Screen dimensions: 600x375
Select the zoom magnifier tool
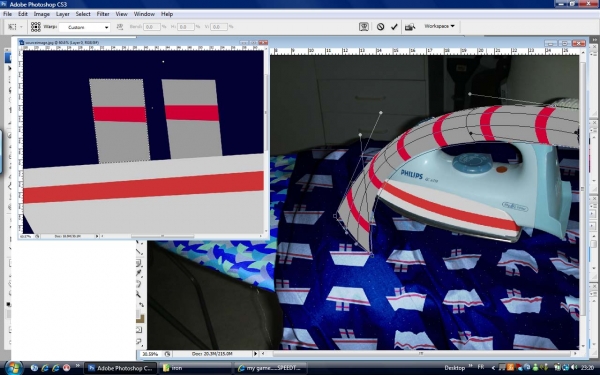point(139,294)
